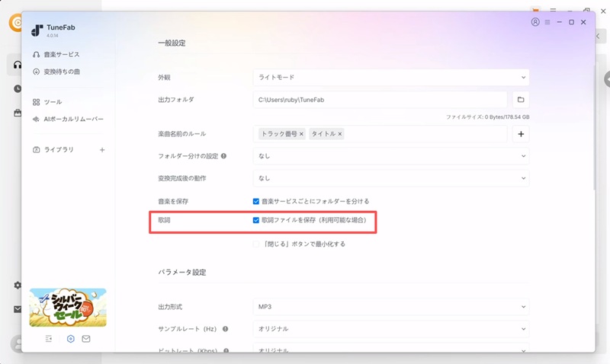Toggle 音楽サービスごとにフォルダーを分ける checkbox
This screenshot has height=364, width=610.
tap(256, 201)
